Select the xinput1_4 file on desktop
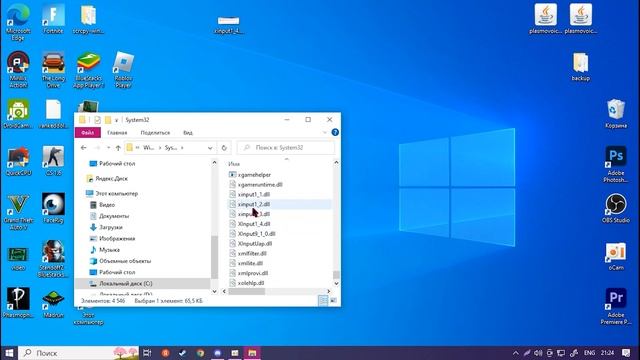The image size is (640, 360). 229,24
